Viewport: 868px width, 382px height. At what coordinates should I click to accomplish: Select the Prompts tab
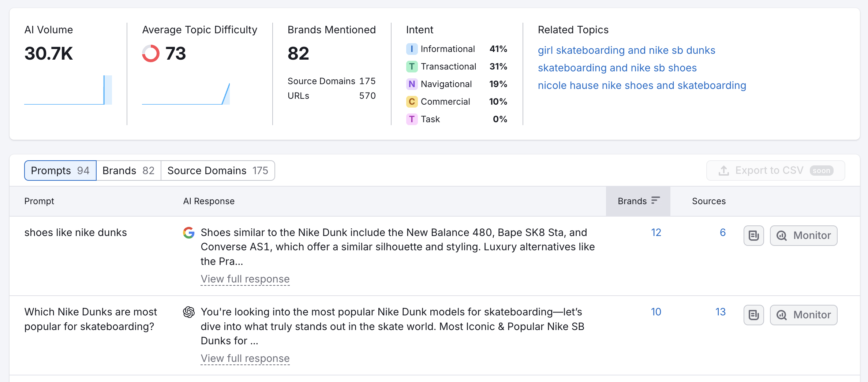[x=60, y=170]
